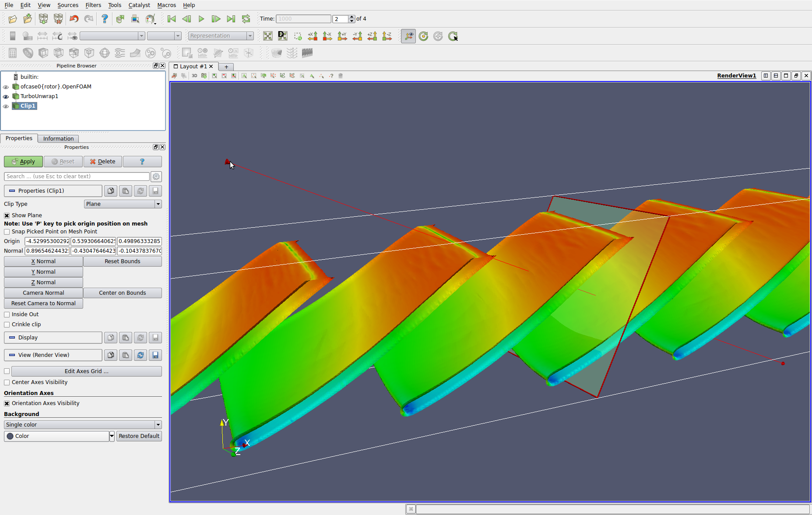Click the Undo icon in toolbar
Viewport: 812px width, 515px height.
pyautogui.click(x=74, y=19)
